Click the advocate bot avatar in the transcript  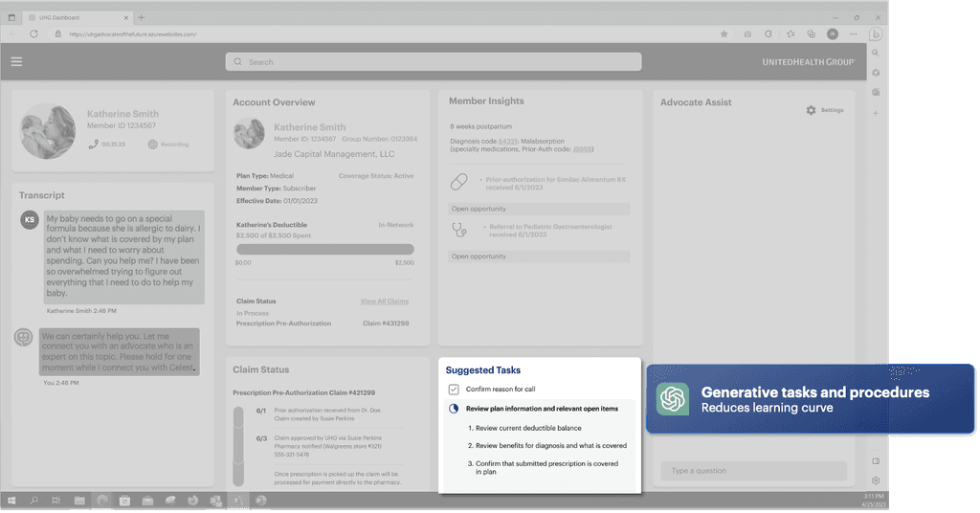click(x=23, y=338)
